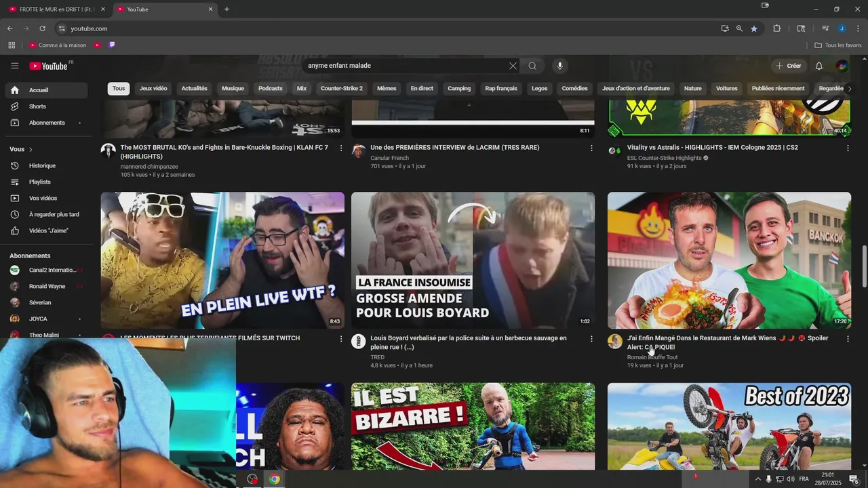The height and width of the screenshot is (488, 868).
Task: Open Accueil in sidebar
Action: 46,90
